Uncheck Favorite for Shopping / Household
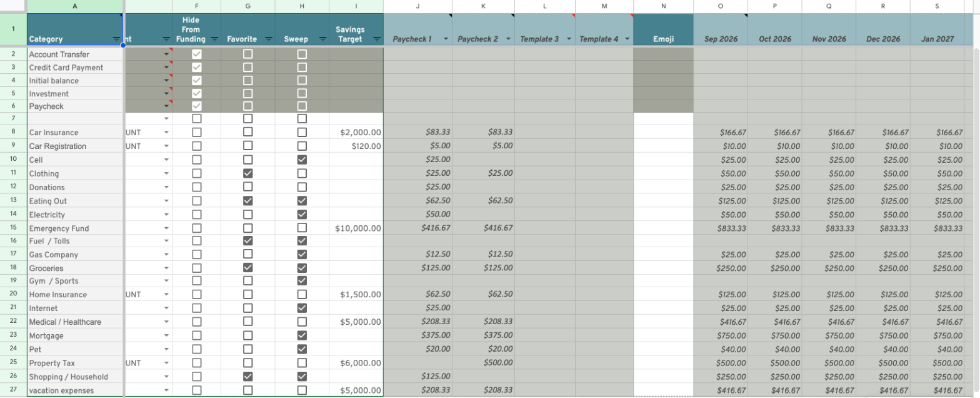This screenshot has width=980, height=398. click(248, 377)
